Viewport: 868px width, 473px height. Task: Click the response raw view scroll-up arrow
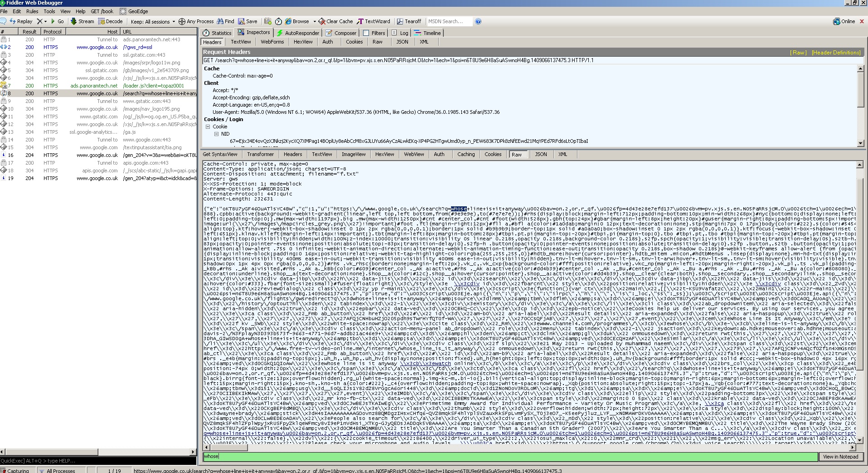(860, 165)
